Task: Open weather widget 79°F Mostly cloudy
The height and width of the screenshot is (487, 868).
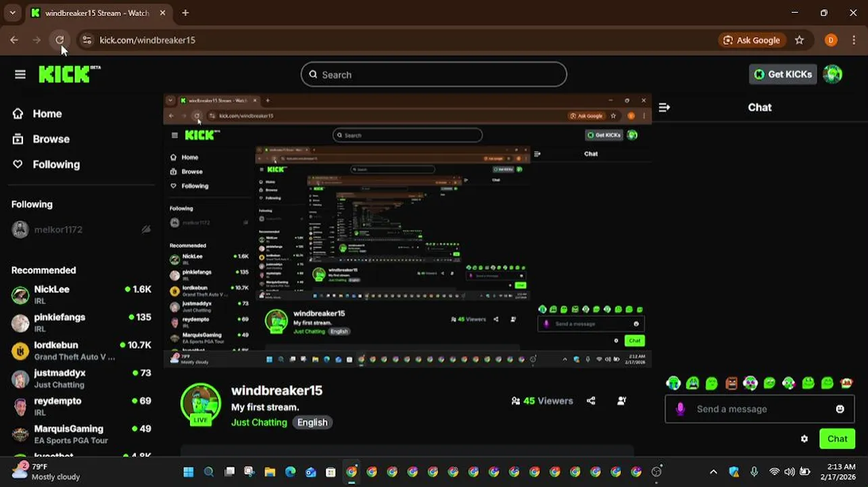Action: click(x=47, y=471)
